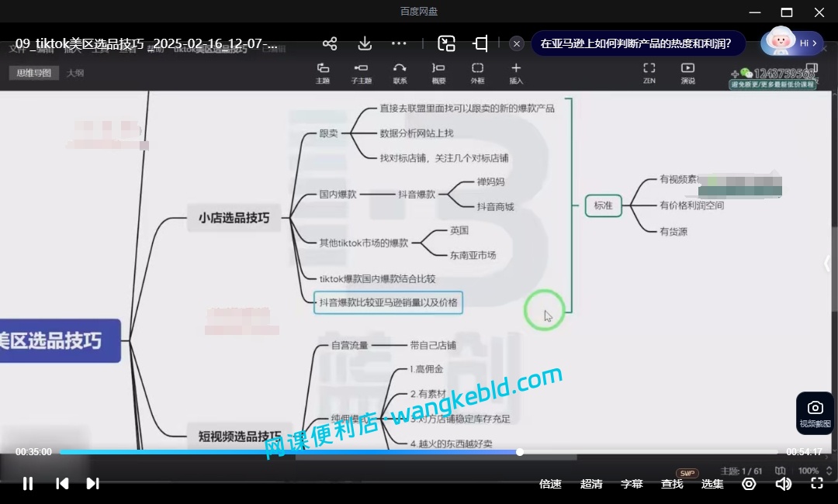Open 字幕 subtitle options
Image resolution: width=838 pixels, height=504 pixels.
pyautogui.click(x=632, y=484)
